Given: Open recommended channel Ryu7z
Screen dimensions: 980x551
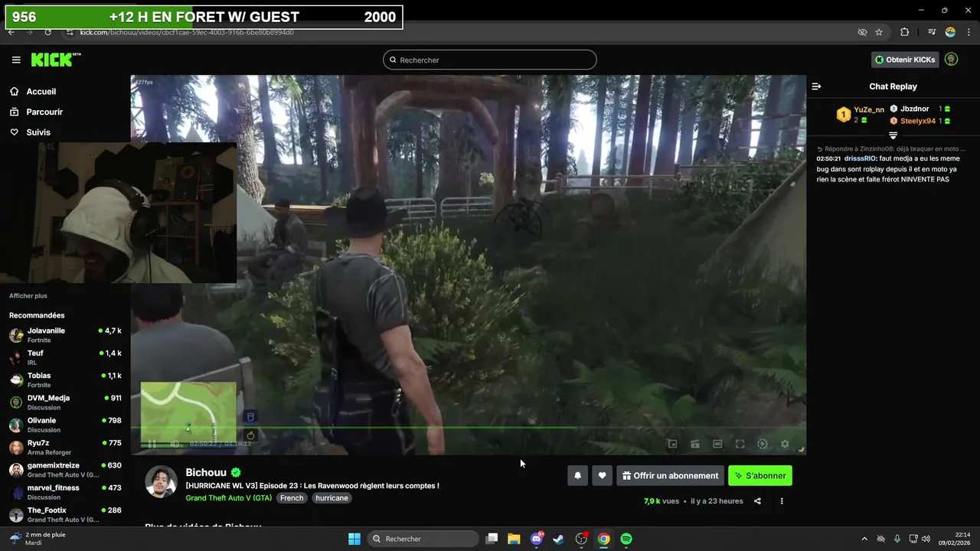Looking at the screenshot, I should (65, 447).
